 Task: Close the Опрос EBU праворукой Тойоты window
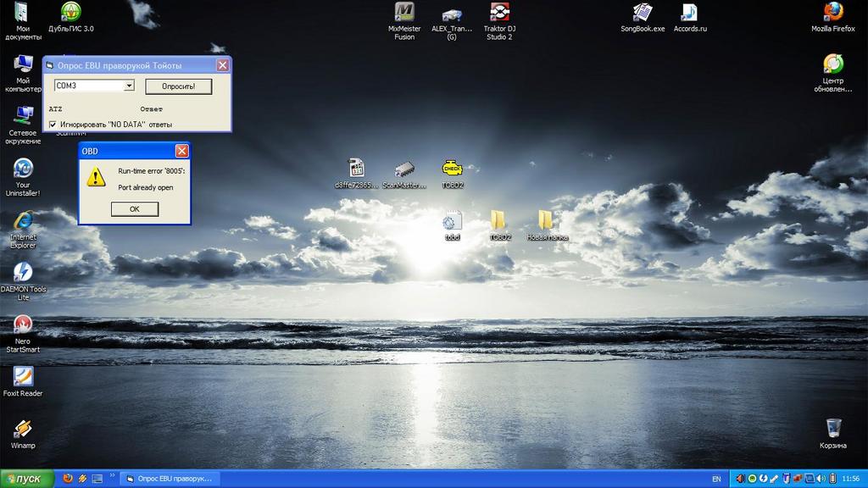(x=222, y=65)
